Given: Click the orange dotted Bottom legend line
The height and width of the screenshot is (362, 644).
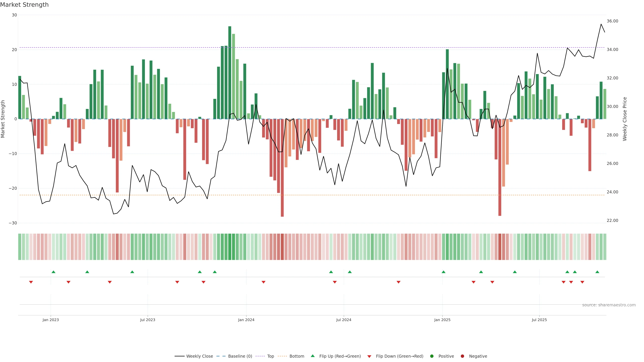Looking at the screenshot, I should (282, 356).
